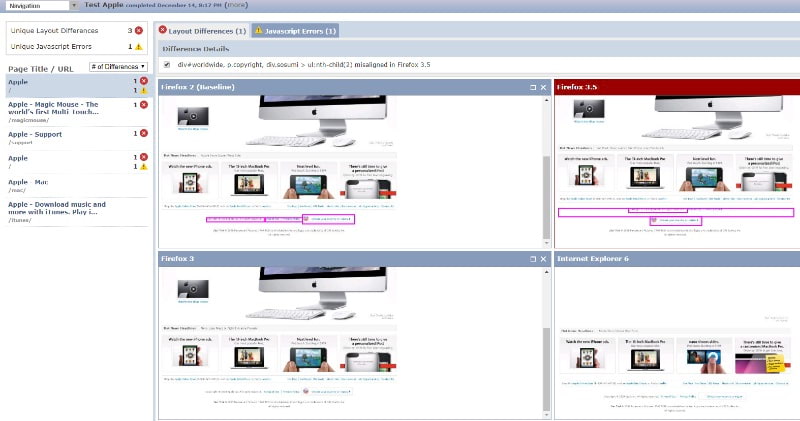Click red error icon on Magic Mouse row

point(144,105)
